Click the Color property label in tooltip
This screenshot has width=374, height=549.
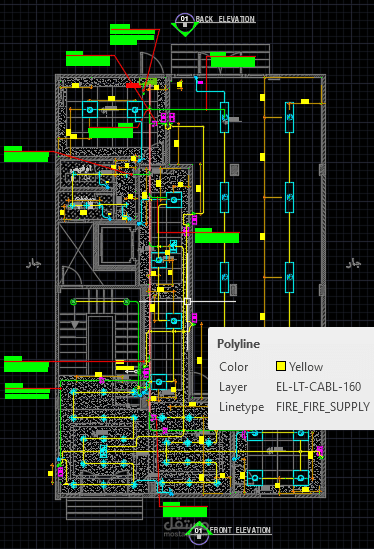click(x=234, y=367)
